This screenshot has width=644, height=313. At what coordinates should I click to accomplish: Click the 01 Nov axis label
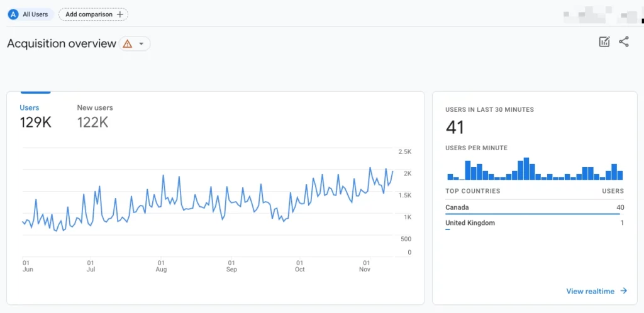365,266
